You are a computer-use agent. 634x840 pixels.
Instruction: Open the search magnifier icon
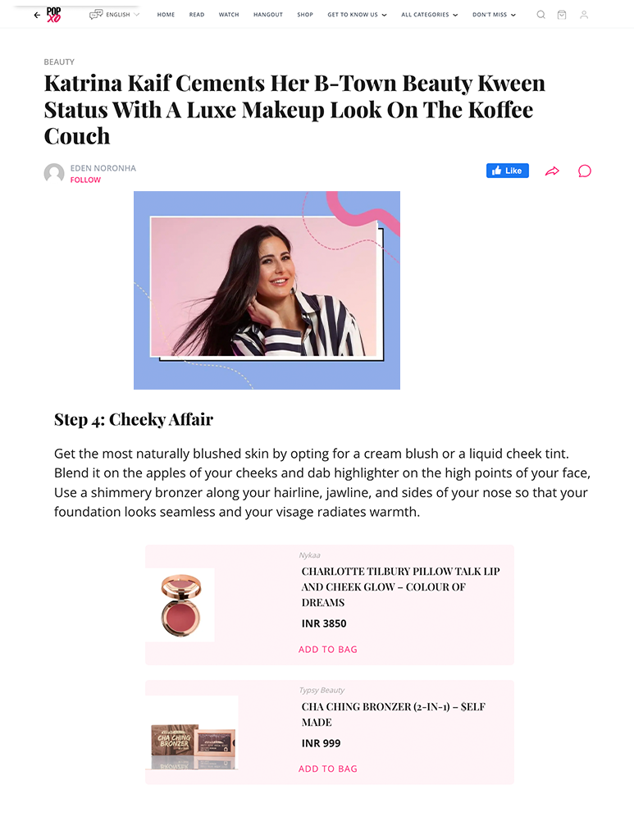point(540,15)
